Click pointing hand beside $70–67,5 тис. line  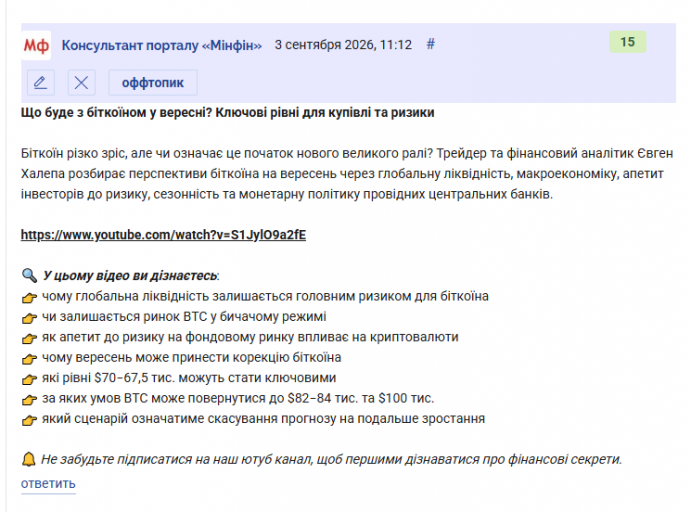coord(30,379)
